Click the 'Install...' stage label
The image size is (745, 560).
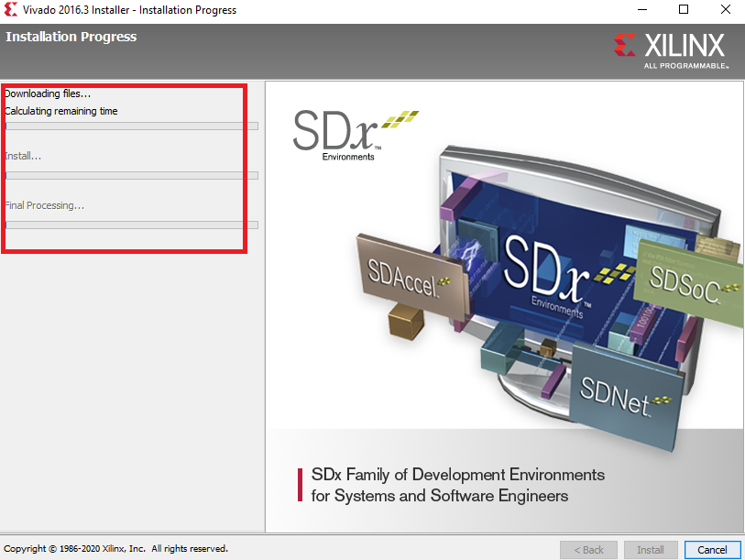coord(23,156)
